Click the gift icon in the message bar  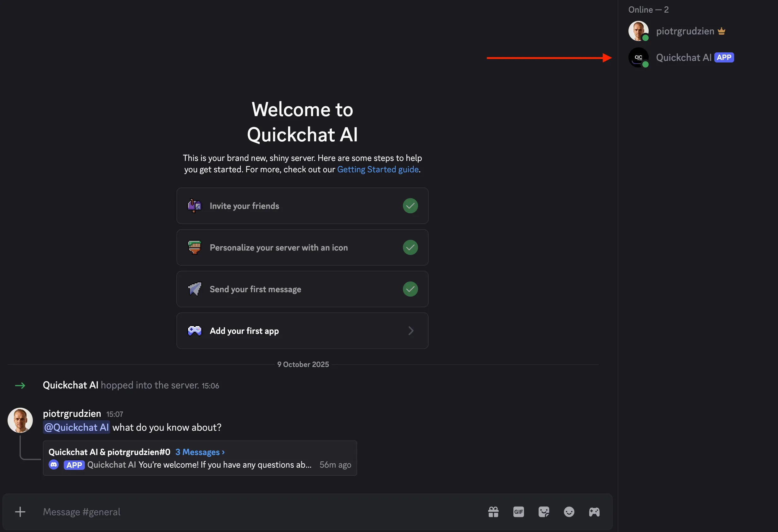tap(493, 511)
